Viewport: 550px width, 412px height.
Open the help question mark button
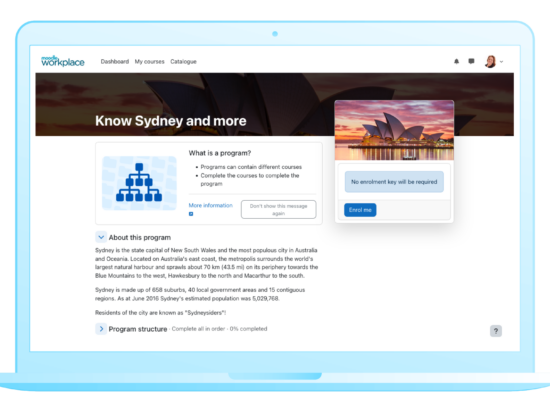496,331
